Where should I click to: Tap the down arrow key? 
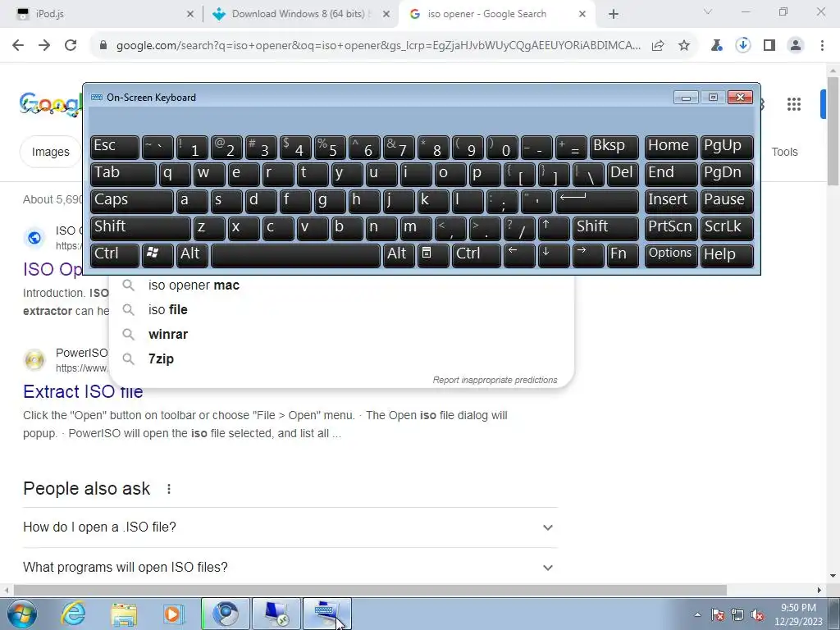(x=554, y=255)
